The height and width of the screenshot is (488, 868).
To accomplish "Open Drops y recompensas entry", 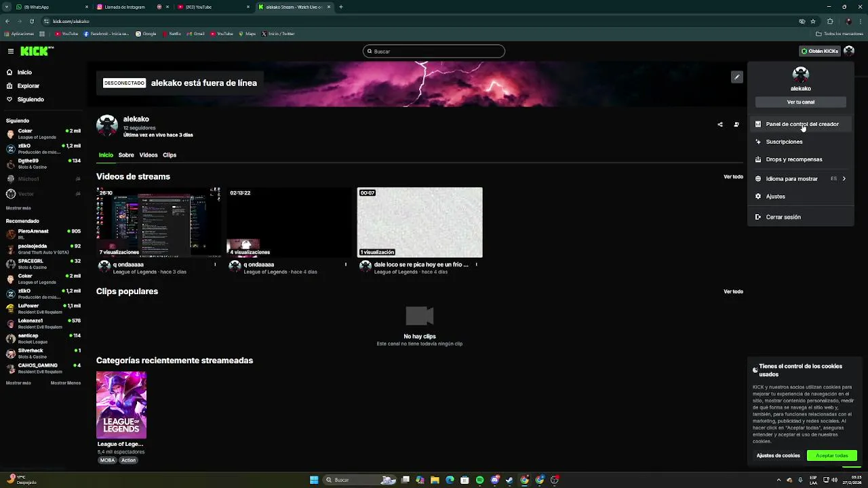I will coord(801,159).
